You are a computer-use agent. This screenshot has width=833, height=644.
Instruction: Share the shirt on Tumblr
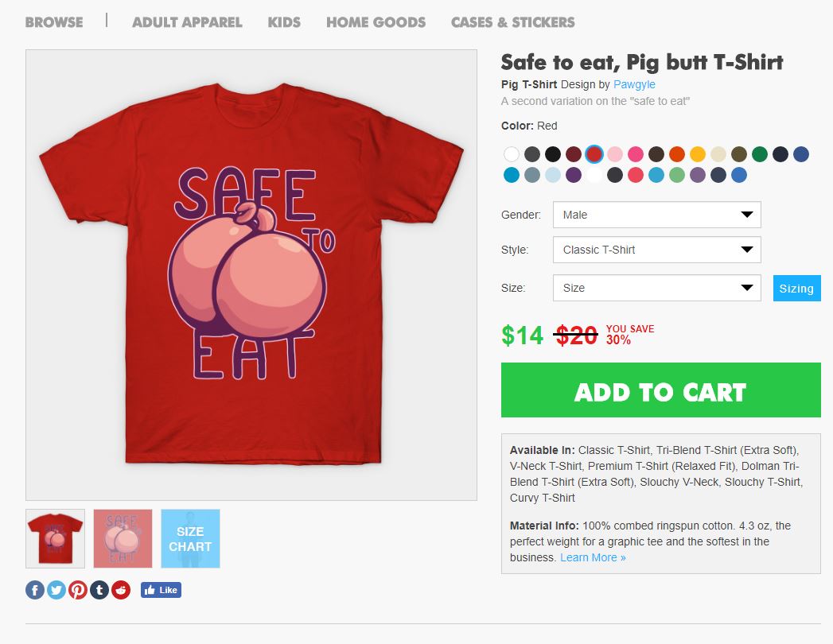(x=99, y=590)
